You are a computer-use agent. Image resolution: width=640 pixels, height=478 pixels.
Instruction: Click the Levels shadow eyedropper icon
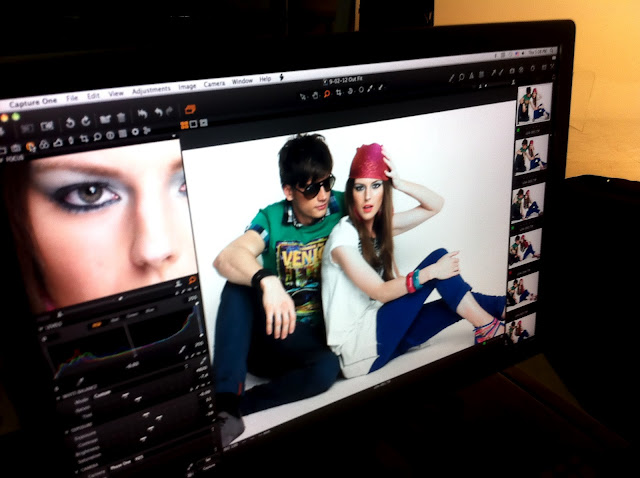80,381
